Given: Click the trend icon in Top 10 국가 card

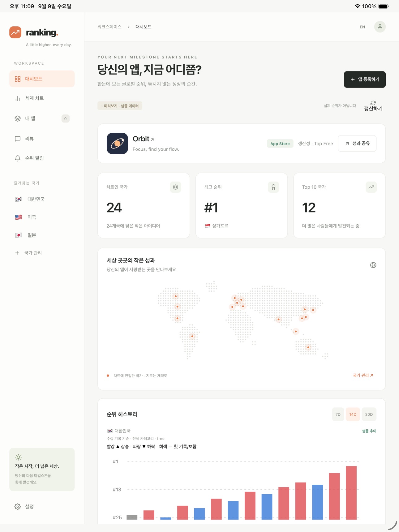Looking at the screenshot, I should point(371,187).
